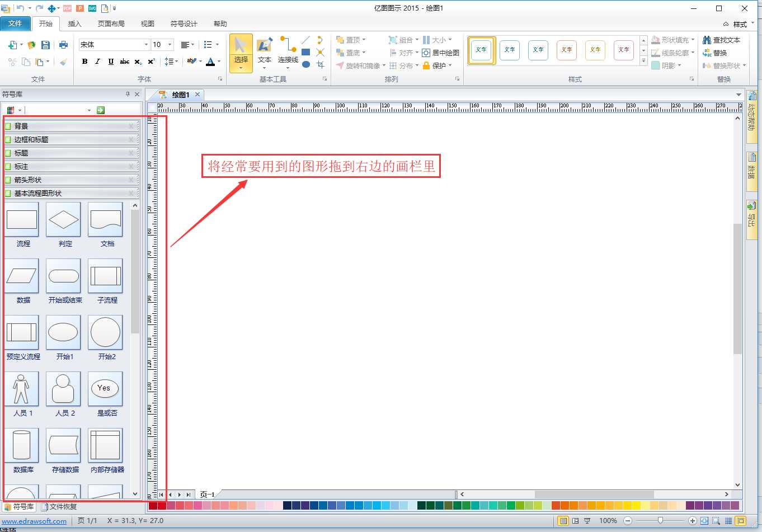Select the crop tool icon
This screenshot has width=762, height=532.
[320, 64]
